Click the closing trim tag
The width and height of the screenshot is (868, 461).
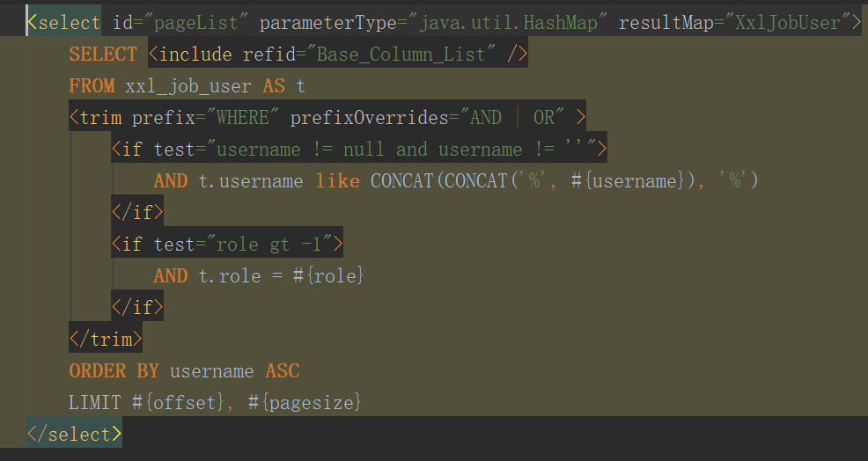[105, 340]
